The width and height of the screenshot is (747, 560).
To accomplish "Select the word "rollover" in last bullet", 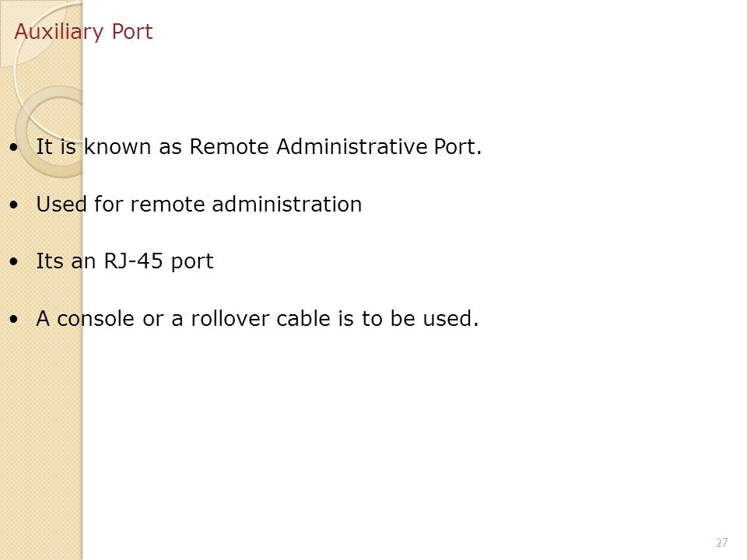I will click(230, 318).
